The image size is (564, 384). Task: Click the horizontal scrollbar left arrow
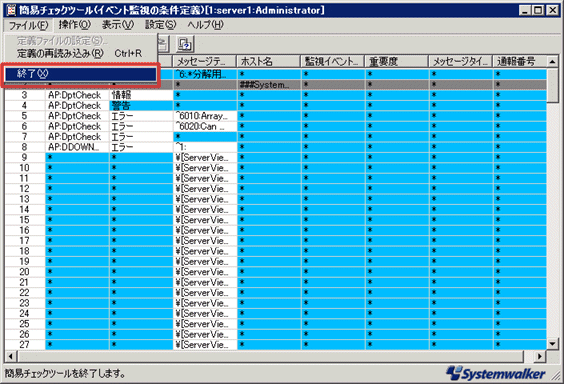click(x=10, y=356)
